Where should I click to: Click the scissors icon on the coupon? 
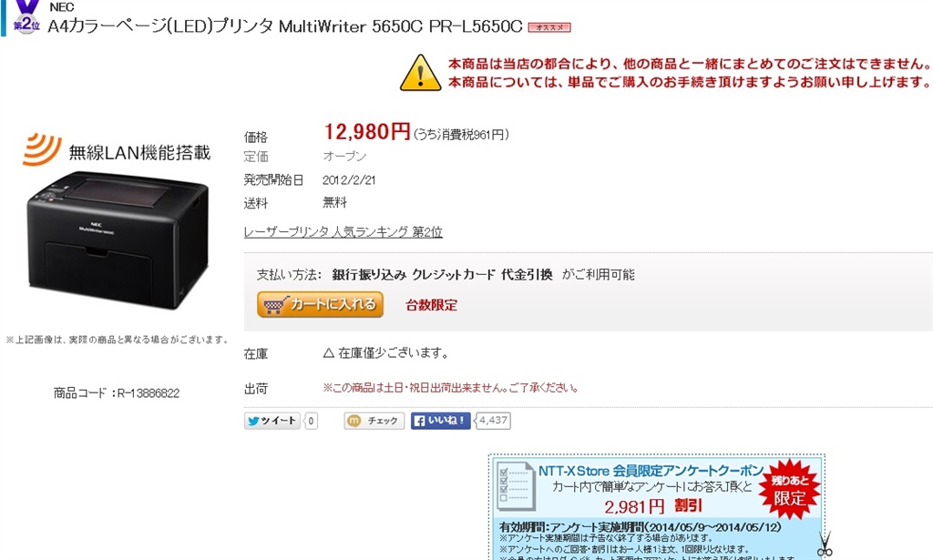click(x=825, y=544)
